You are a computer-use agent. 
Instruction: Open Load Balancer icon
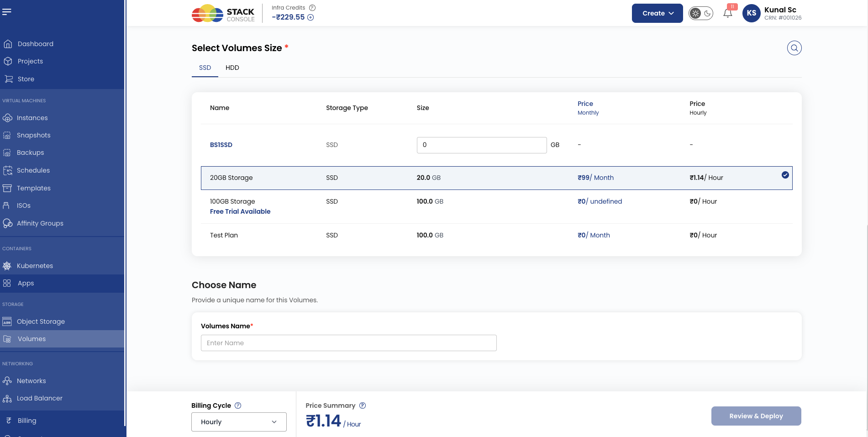(7, 398)
